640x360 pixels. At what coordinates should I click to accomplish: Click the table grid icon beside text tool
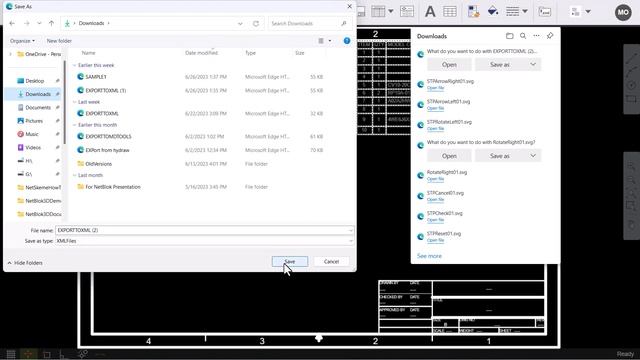[450, 11]
